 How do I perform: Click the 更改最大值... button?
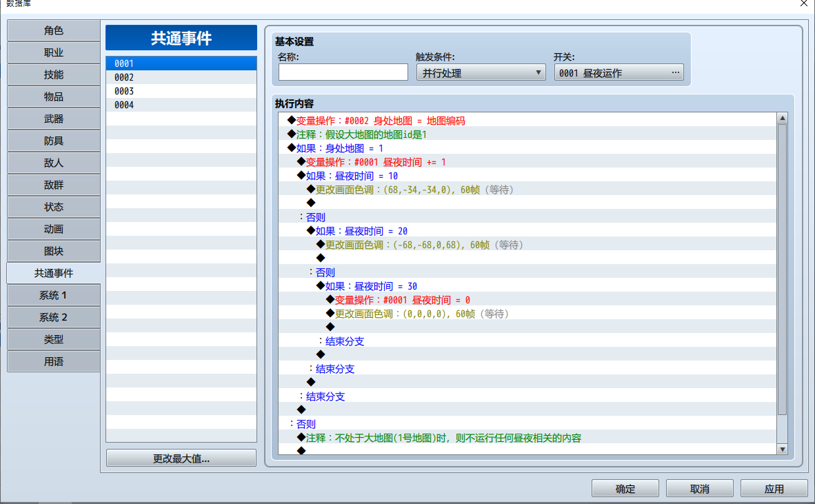click(181, 458)
